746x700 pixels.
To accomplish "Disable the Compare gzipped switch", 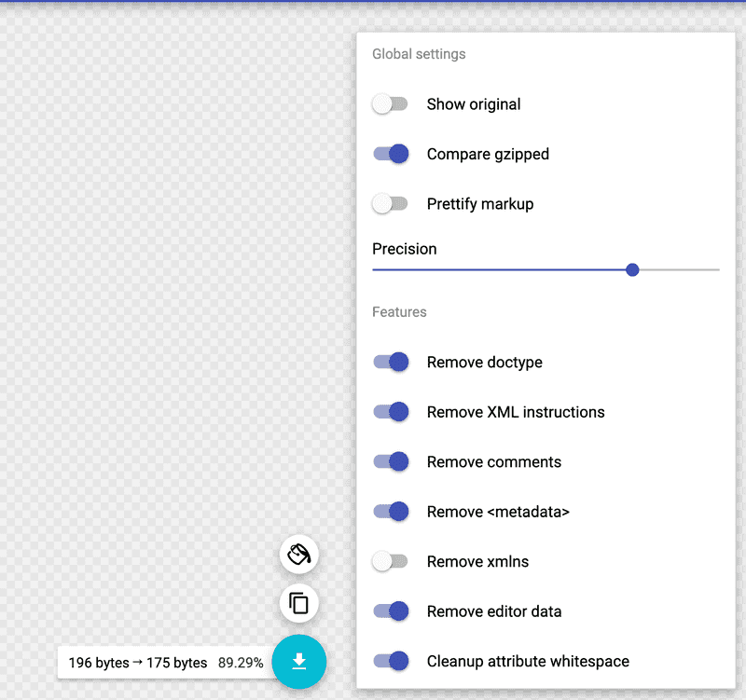I will coord(391,154).
